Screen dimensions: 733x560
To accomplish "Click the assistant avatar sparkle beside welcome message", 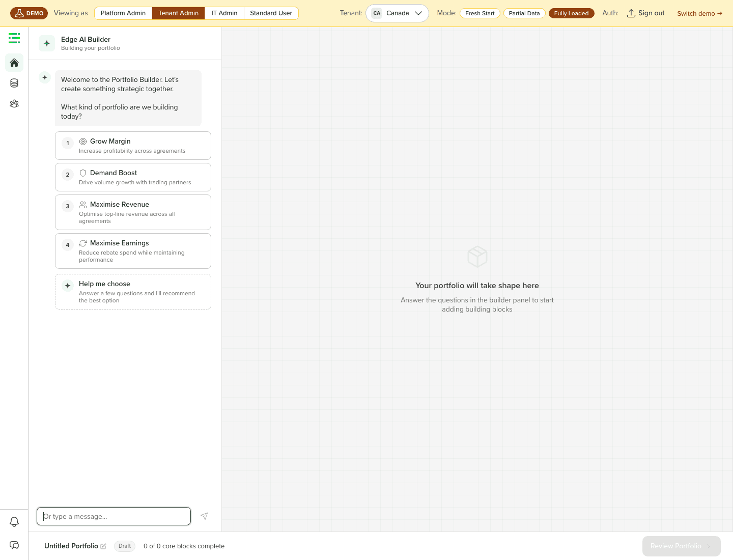I will (45, 77).
